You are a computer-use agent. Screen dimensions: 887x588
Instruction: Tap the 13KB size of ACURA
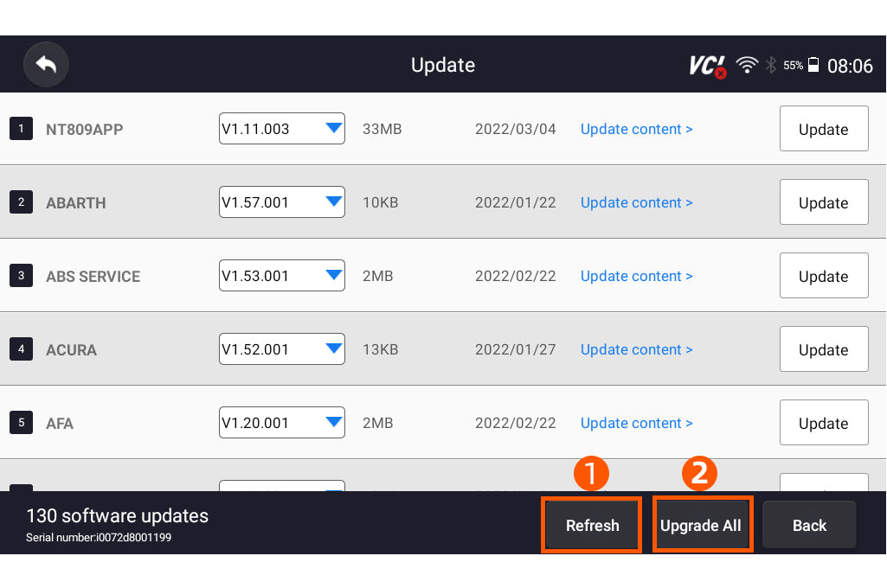[x=380, y=349]
